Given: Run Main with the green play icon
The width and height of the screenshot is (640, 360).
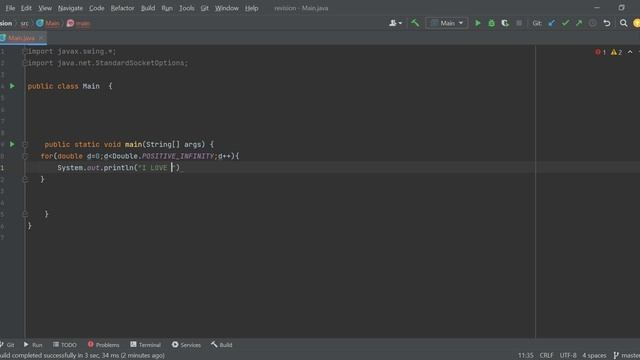Looking at the screenshot, I should (478, 23).
